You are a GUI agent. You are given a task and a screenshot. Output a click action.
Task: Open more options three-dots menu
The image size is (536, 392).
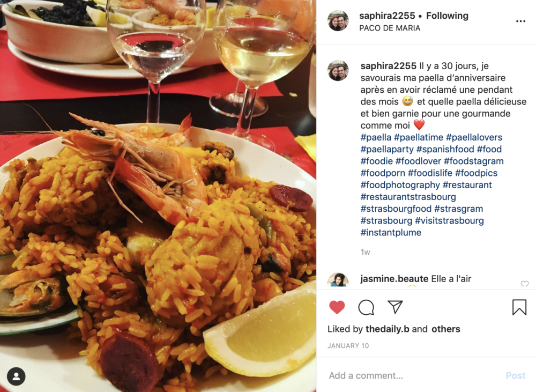point(520,21)
